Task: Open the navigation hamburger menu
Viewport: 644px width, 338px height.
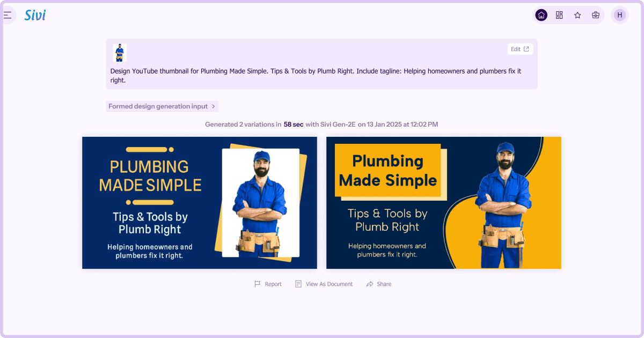Action: (9, 14)
